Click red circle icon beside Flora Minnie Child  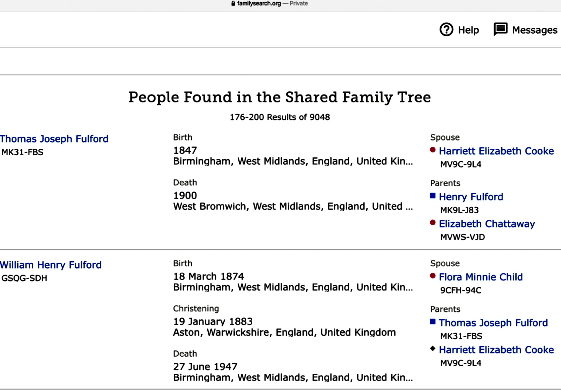432,276
